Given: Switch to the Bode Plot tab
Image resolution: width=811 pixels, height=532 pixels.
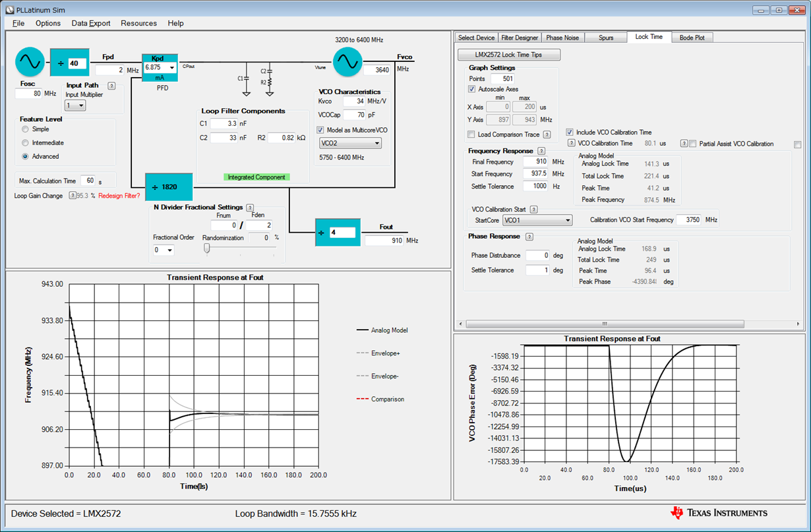Looking at the screenshot, I should tap(692, 38).
